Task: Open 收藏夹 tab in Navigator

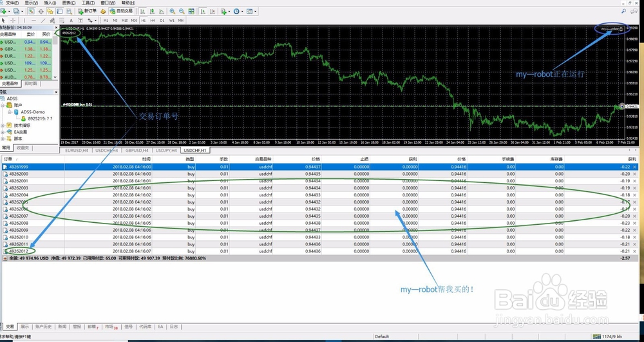Action: point(24,147)
